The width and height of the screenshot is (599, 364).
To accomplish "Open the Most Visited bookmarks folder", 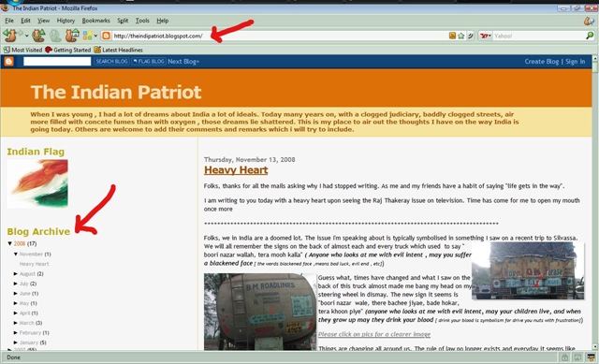I will point(22,50).
